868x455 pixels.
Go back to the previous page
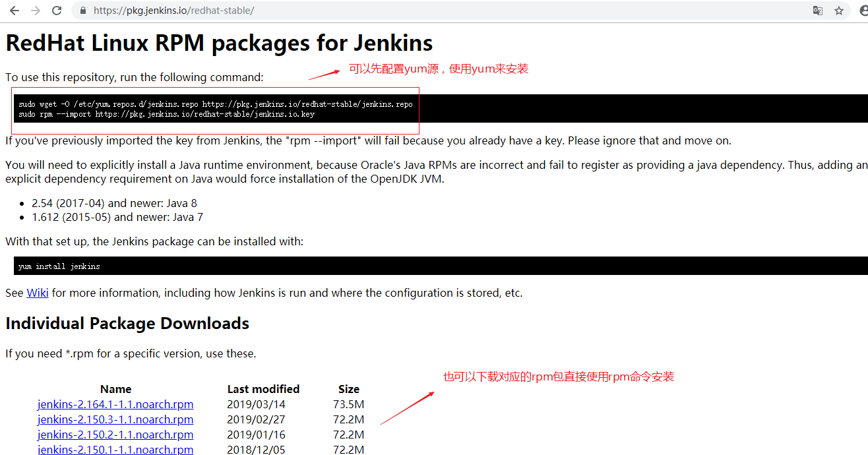click(14, 11)
